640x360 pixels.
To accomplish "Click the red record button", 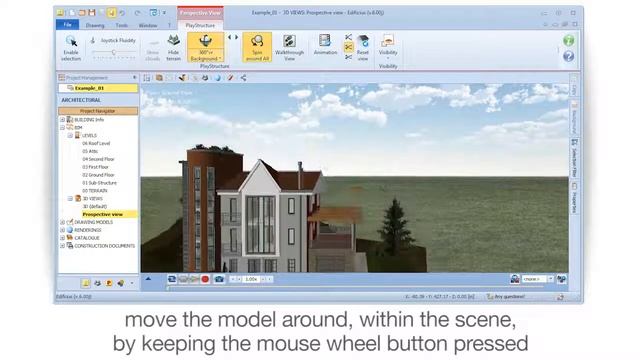I will 205,279.
